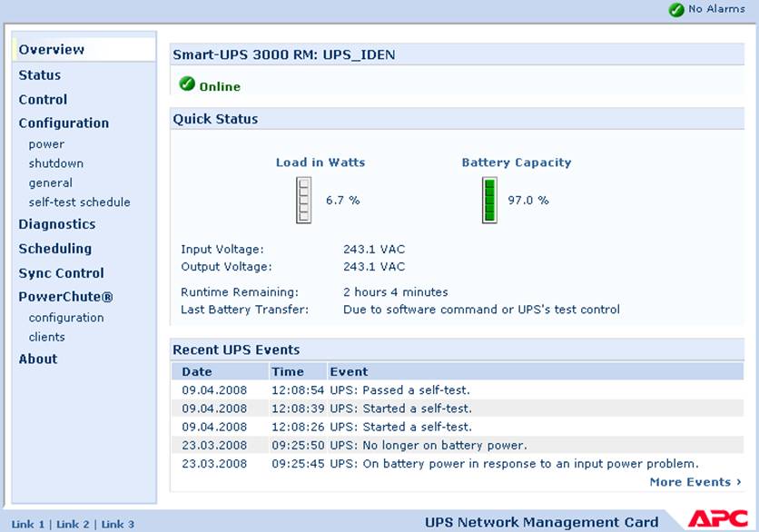Open the Status menu
759x532 pixels.
(40, 75)
